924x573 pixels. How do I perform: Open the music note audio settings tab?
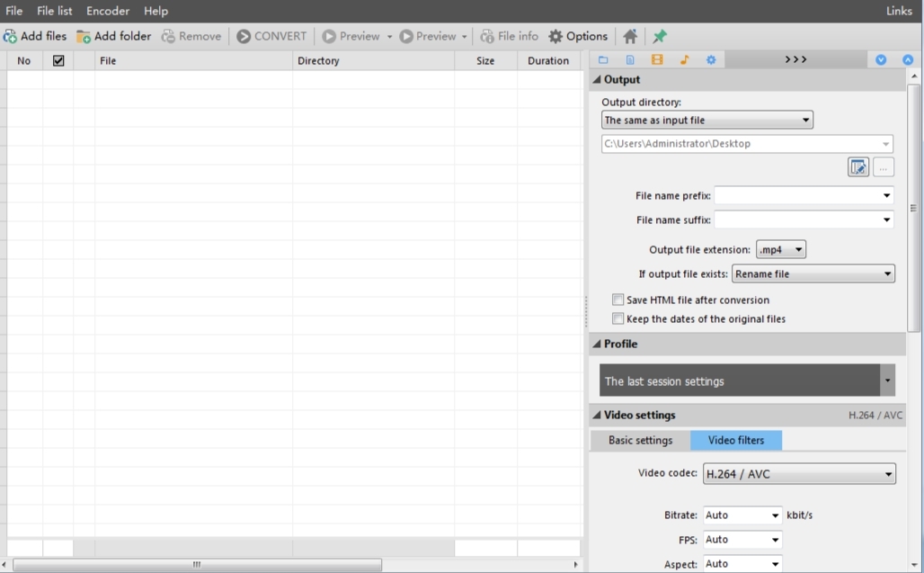tap(684, 59)
